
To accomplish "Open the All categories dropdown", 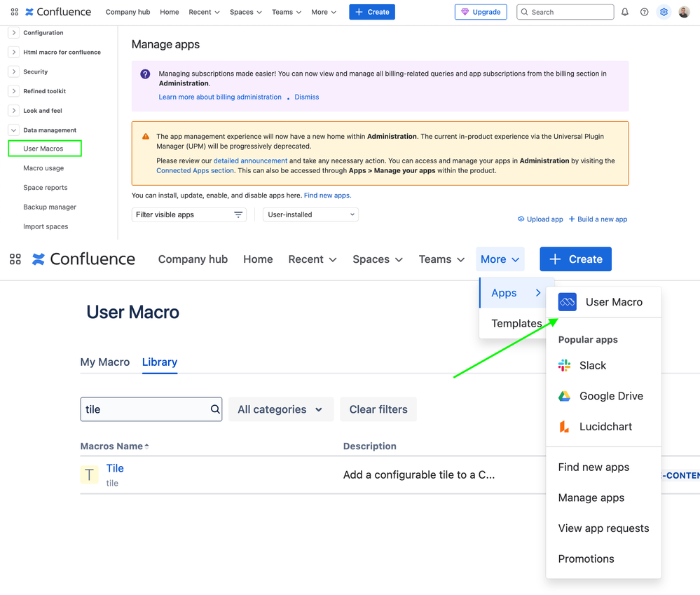I will [x=281, y=409].
